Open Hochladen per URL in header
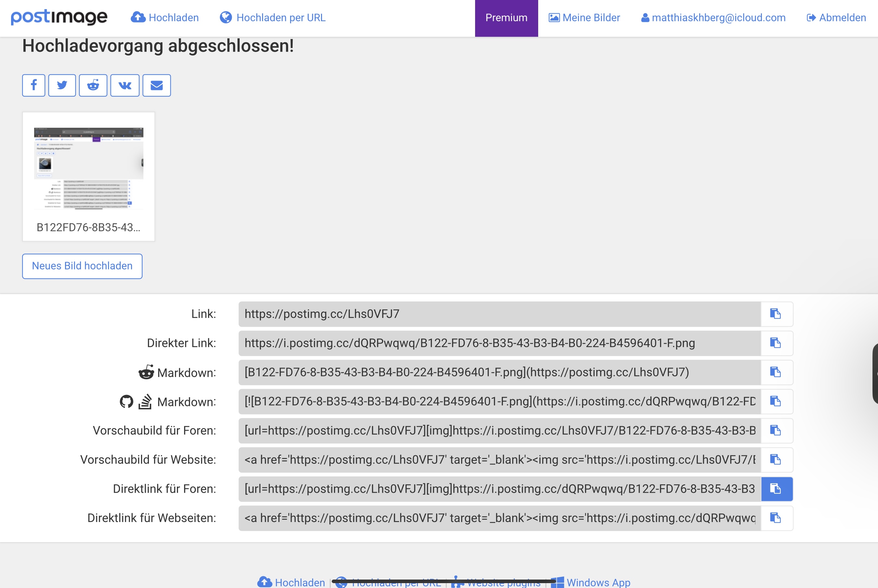Screen dimensions: 878x588 [x=273, y=18]
